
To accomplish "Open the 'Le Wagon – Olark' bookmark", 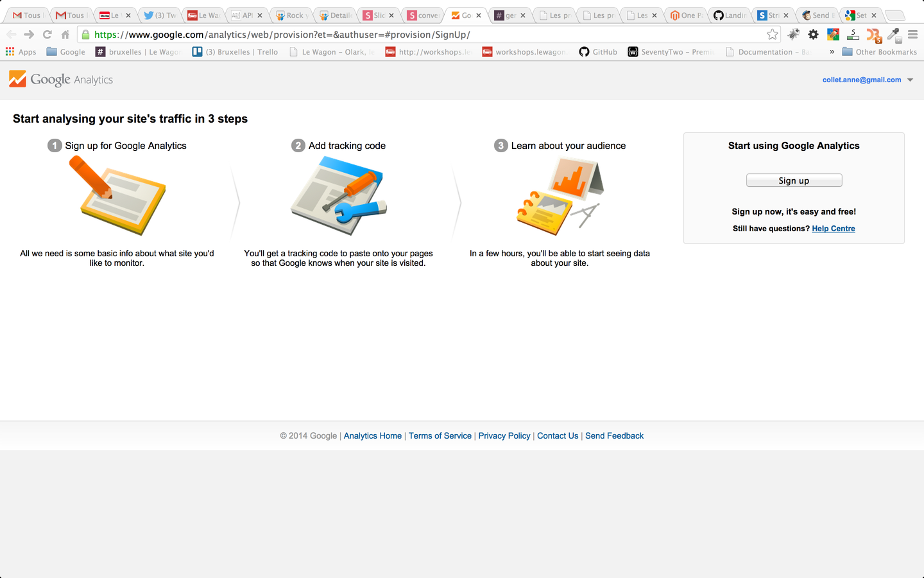I will 332,52.
